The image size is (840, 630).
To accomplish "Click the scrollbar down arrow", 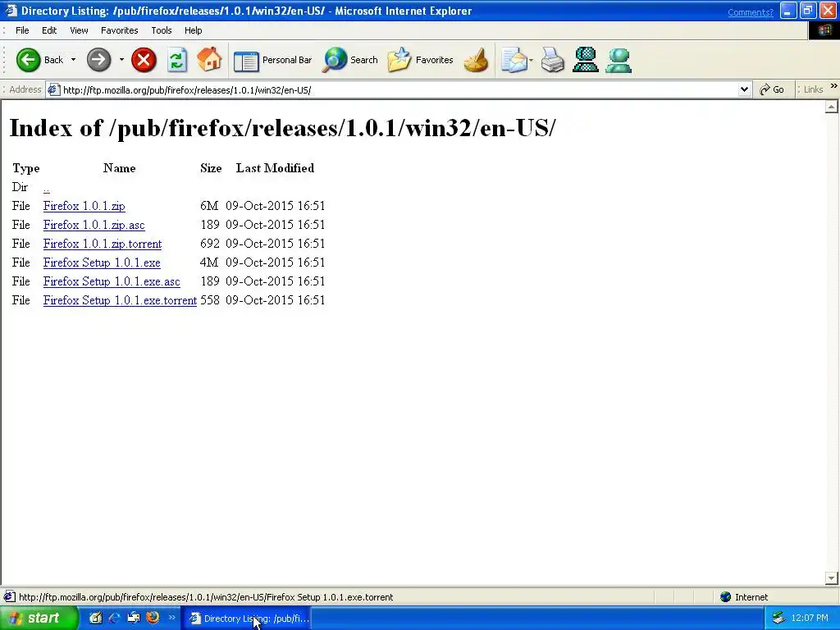I will pos(831,577).
